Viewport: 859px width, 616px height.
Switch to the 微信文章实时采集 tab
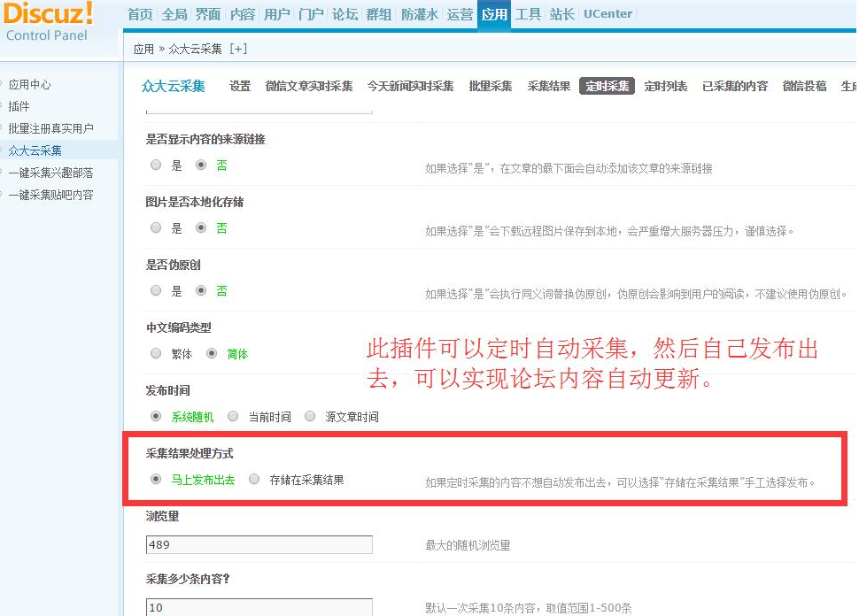click(309, 86)
